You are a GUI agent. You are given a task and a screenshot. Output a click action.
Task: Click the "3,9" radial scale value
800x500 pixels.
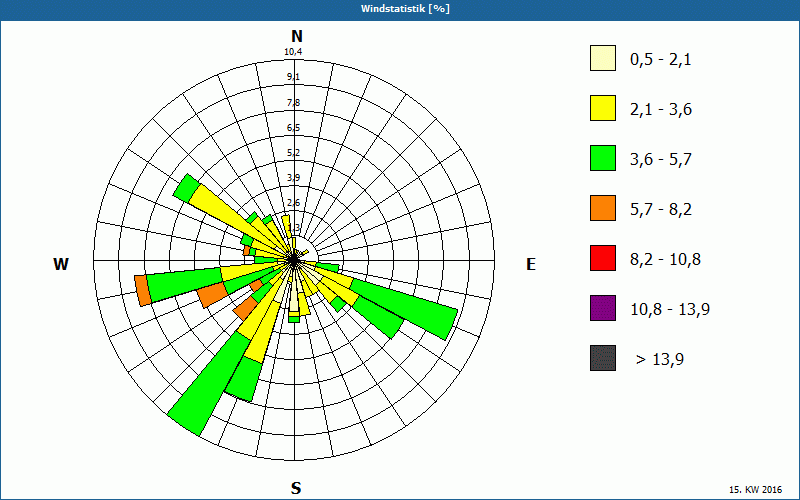pyautogui.click(x=293, y=178)
